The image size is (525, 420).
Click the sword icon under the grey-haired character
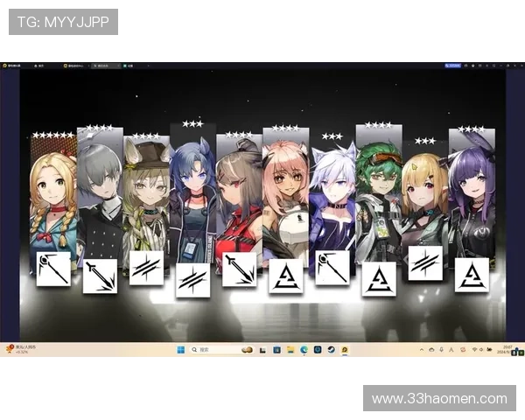[100, 276]
